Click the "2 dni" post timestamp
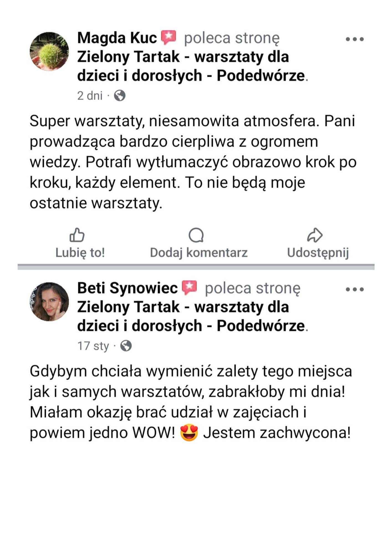 pyautogui.click(x=90, y=96)
